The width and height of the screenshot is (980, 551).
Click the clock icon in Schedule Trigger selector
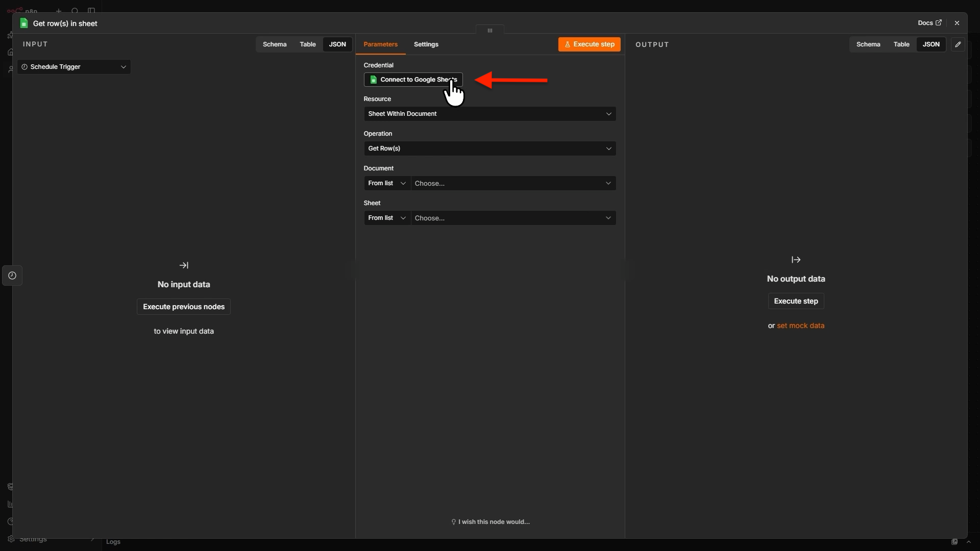point(24,67)
